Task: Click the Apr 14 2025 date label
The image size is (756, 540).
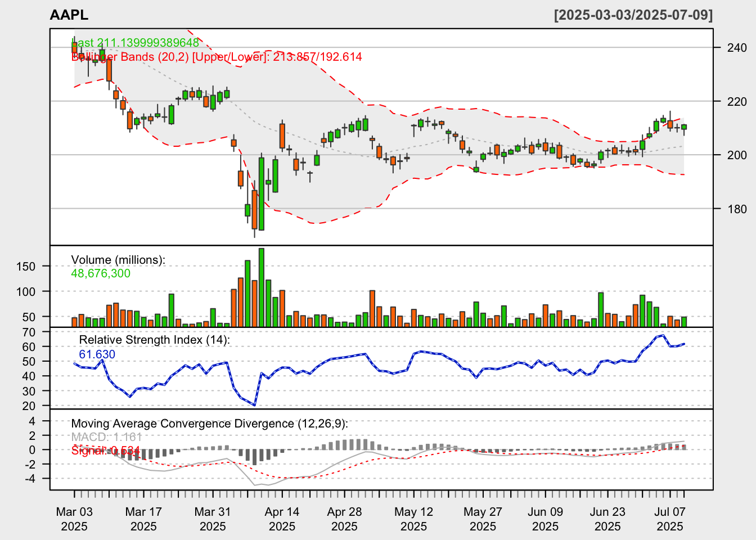Action: point(282,519)
